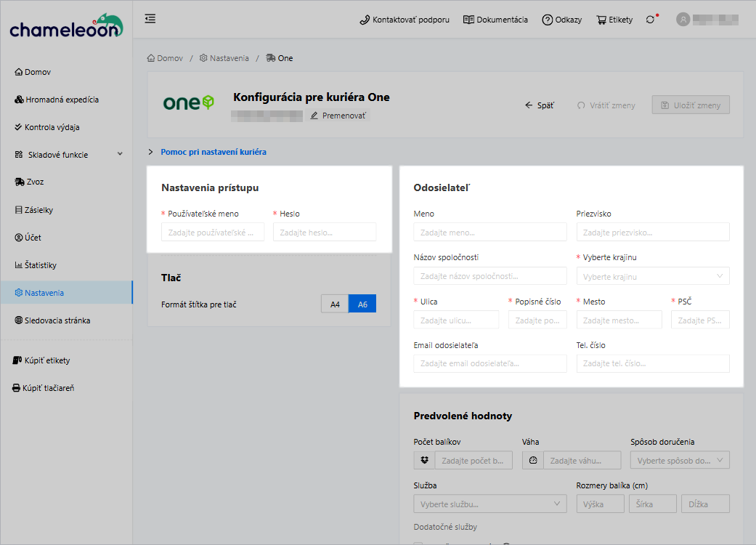Click the sync icon with red dot
Image resolution: width=756 pixels, height=545 pixels.
[x=650, y=20]
